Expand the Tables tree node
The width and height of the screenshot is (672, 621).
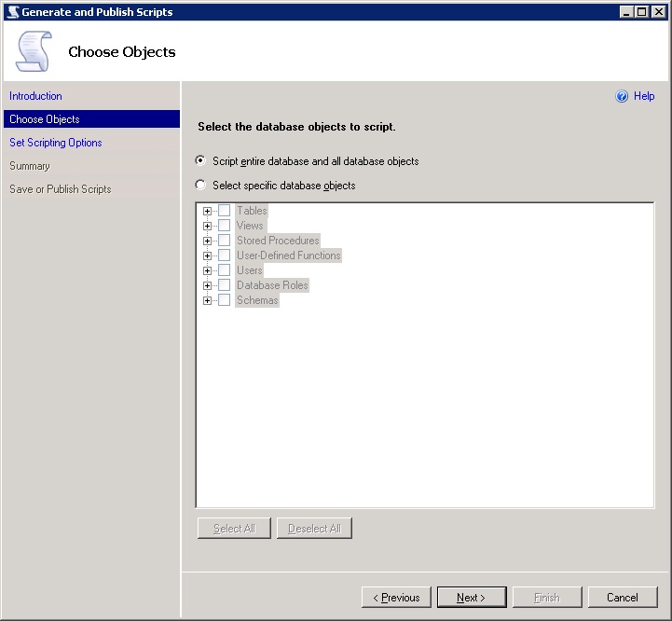click(207, 211)
